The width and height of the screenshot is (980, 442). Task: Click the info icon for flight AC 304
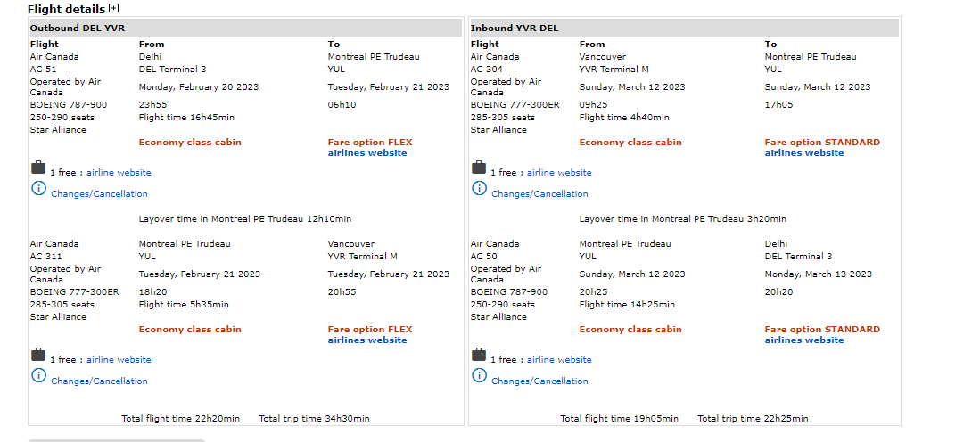(x=479, y=188)
